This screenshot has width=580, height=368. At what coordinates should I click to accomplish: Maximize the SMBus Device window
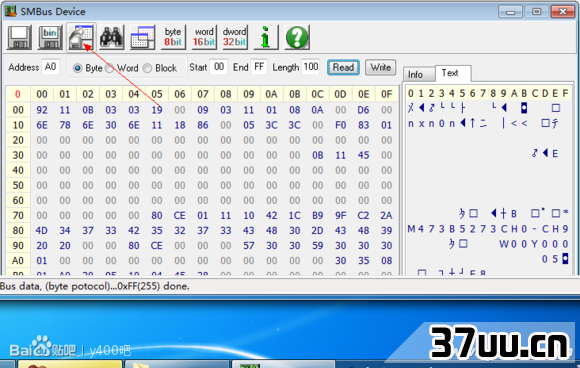536,12
